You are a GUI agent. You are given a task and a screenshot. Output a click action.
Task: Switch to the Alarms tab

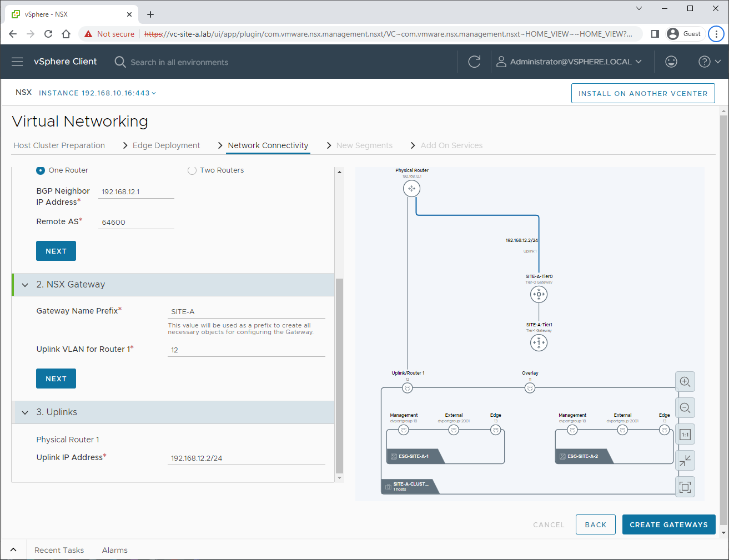tap(115, 550)
